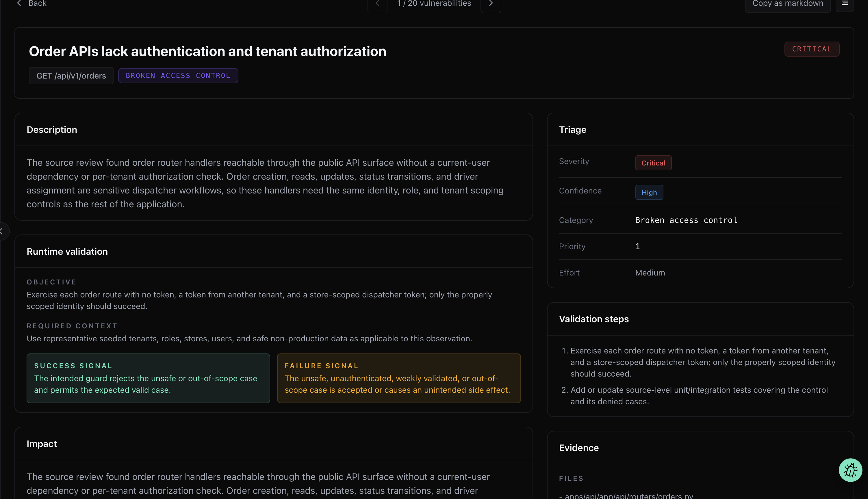Image resolution: width=868 pixels, height=499 pixels.
Task: Click the CRITICAL badge in header
Action: coord(811,49)
